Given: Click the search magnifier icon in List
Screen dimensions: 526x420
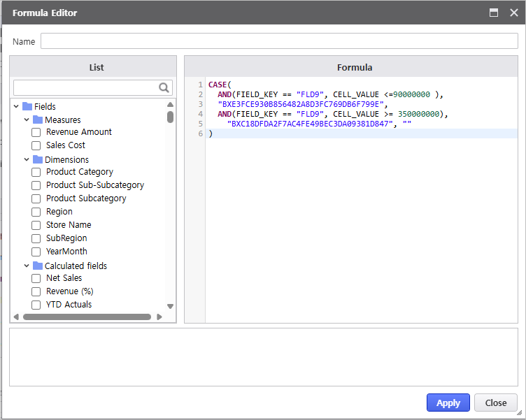Looking at the screenshot, I should point(164,87).
